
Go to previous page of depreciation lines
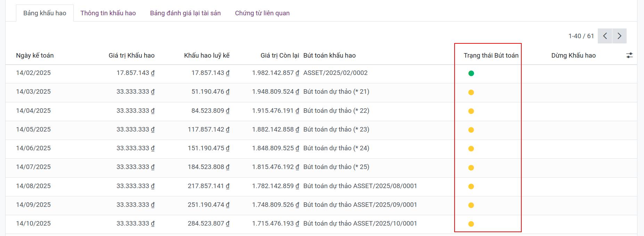(605, 36)
